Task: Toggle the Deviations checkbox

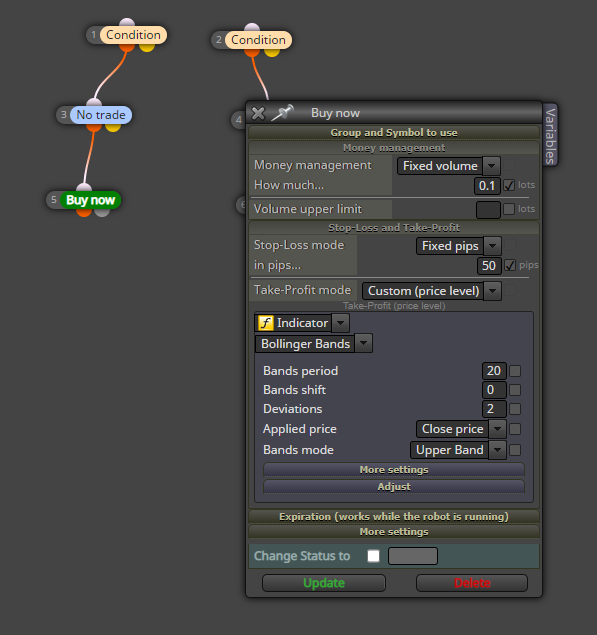Action: (515, 409)
